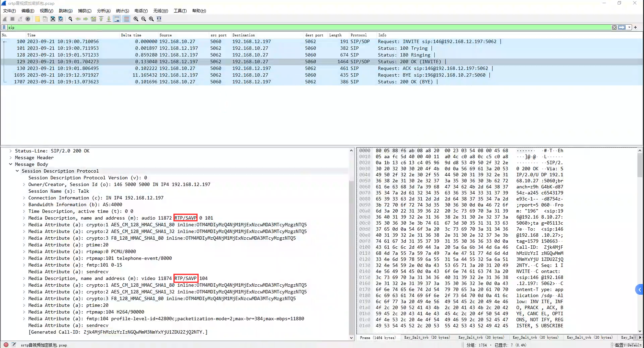The image size is (644, 348).
Task: Expand audio 11872 Media Description node
Action: 24,218
